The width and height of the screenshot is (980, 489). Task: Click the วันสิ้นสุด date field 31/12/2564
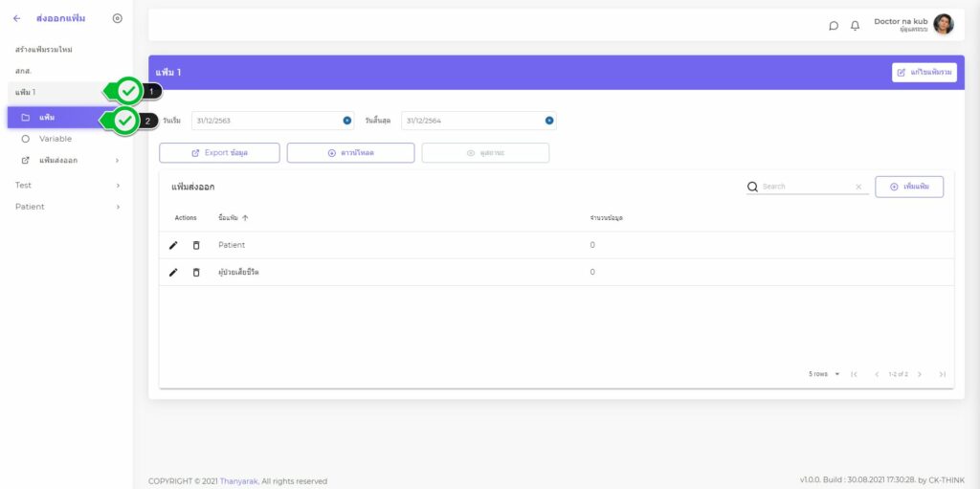click(469, 121)
